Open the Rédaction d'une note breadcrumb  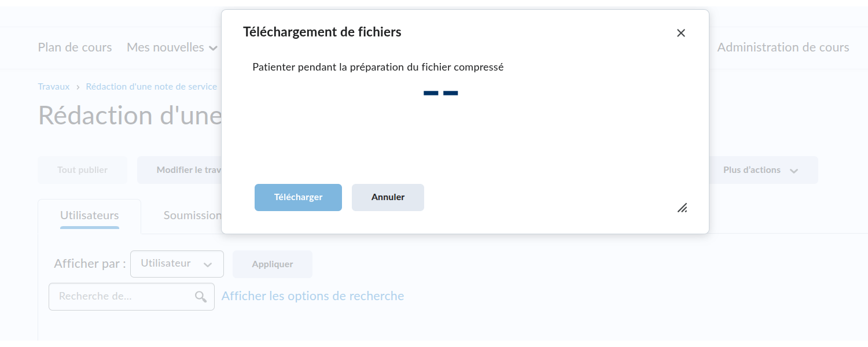152,87
